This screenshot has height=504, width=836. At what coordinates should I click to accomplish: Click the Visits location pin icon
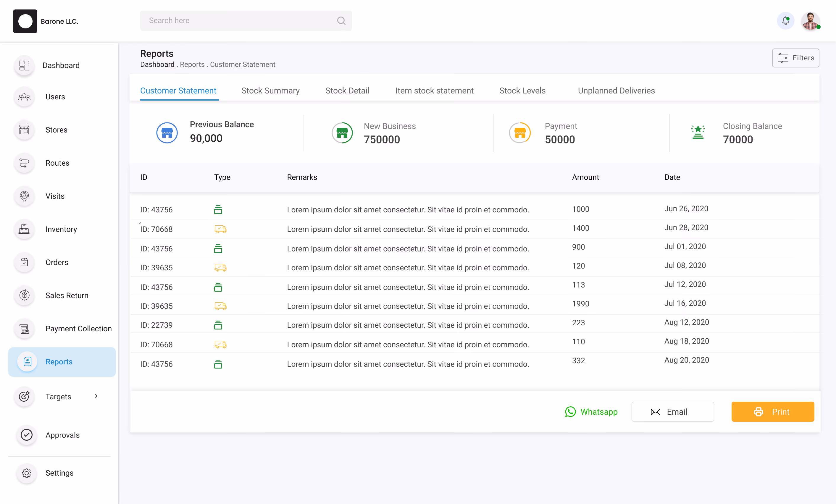click(x=24, y=196)
